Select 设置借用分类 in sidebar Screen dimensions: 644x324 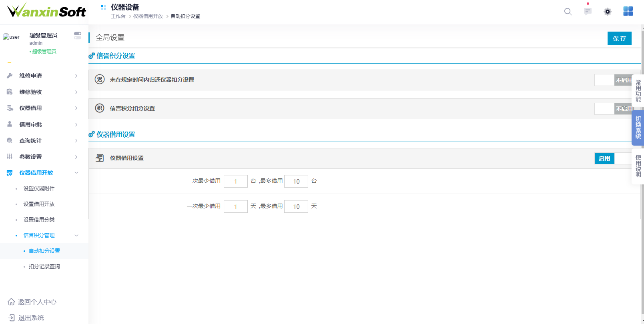[39, 220]
